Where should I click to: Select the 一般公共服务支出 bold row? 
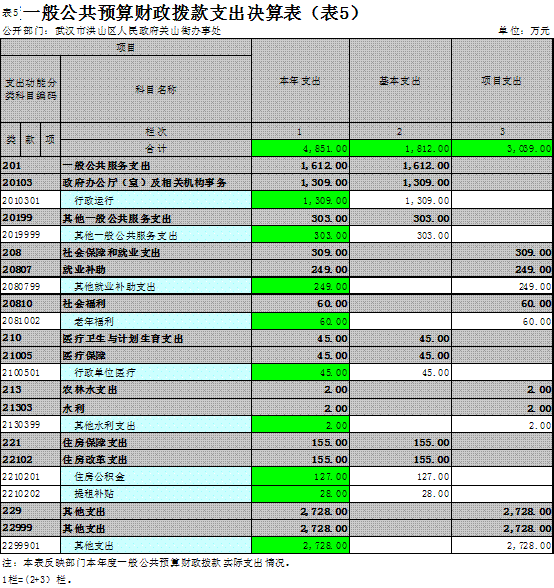[x=276, y=165]
